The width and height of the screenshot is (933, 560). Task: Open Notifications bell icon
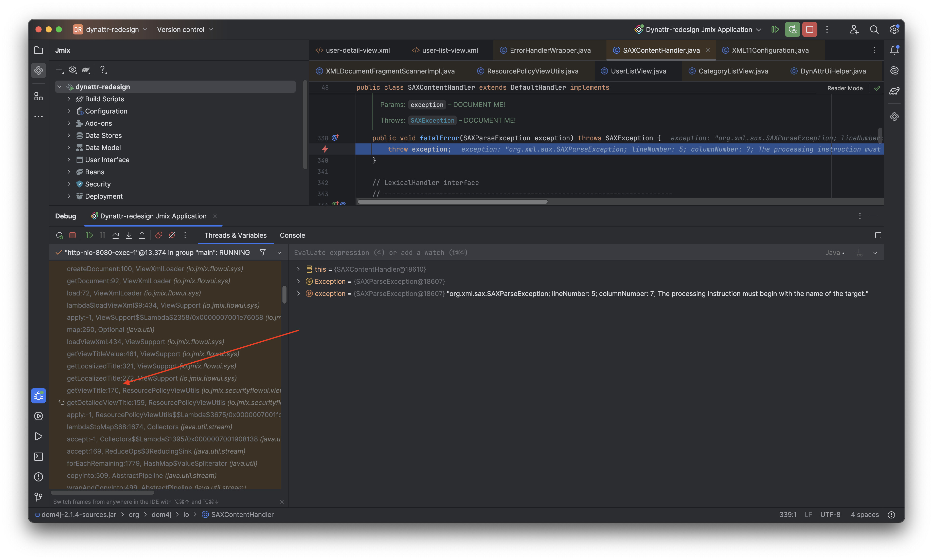click(x=894, y=50)
